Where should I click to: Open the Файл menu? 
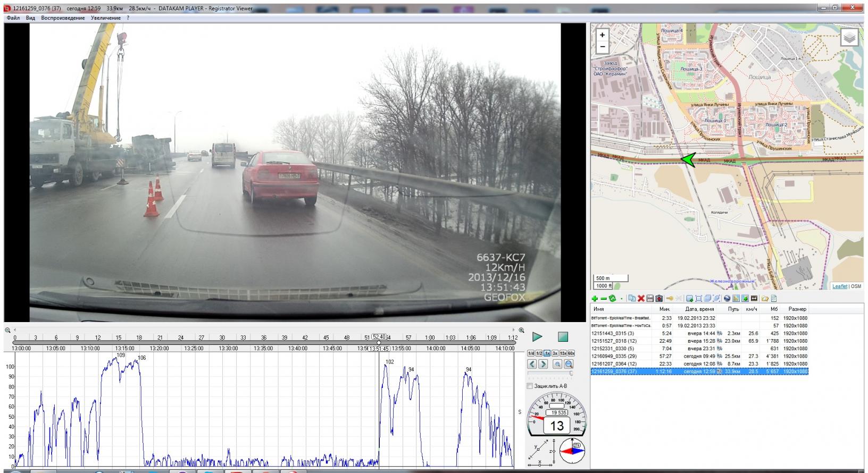tap(13, 18)
